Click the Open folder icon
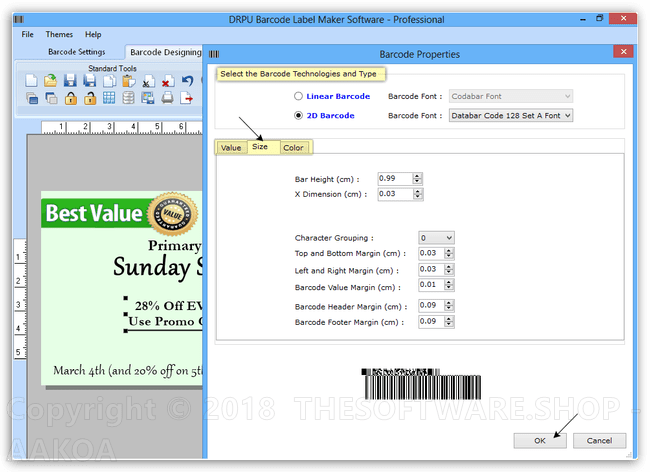 click(50, 81)
